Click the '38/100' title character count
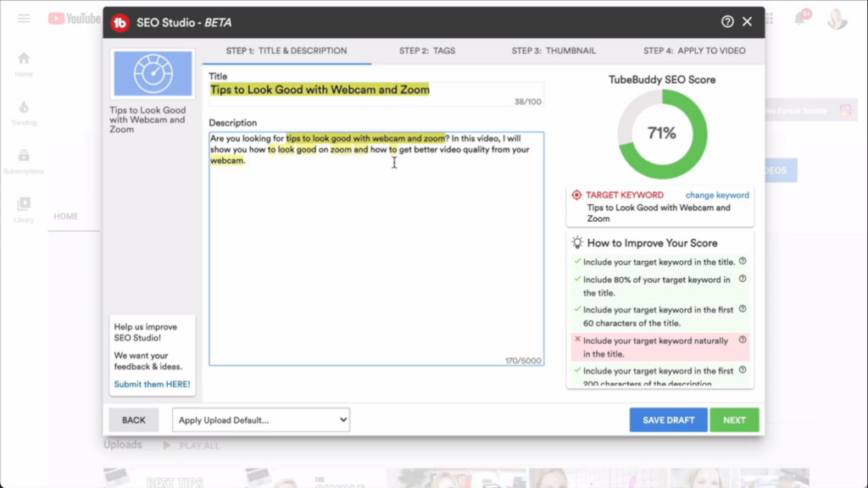The image size is (868, 488). (x=527, y=102)
